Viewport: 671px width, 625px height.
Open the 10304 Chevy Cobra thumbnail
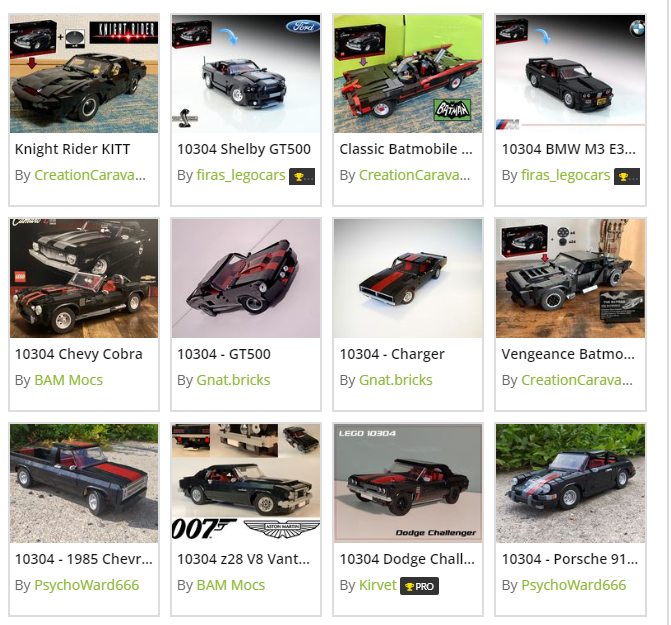click(x=84, y=278)
